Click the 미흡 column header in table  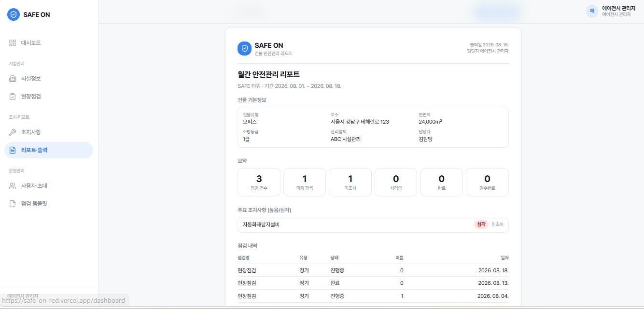click(x=399, y=258)
